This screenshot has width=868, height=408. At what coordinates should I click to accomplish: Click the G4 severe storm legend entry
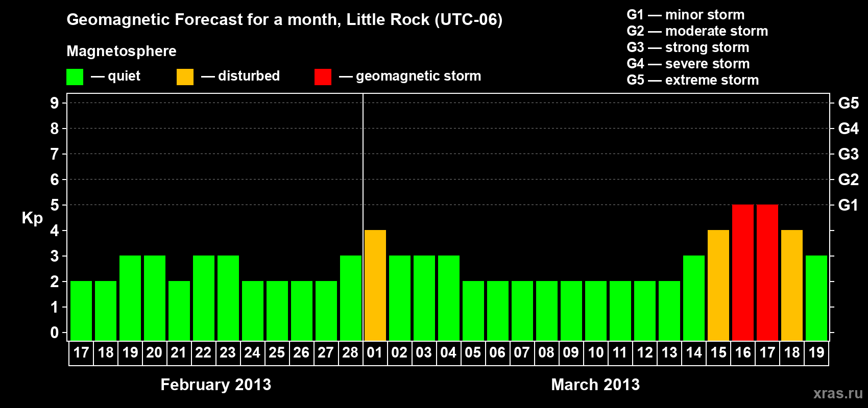point(688,64)
